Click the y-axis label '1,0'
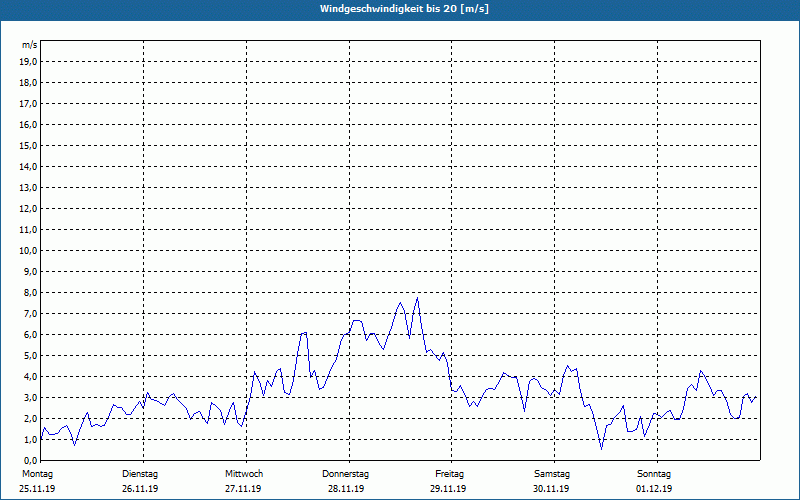Image resolution: width=800 pixels, height=500 pixels. (30, 439)
